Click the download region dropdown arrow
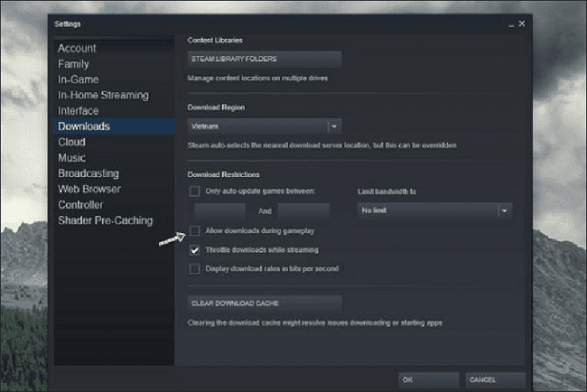This screenshot has width=587, height=392. click(x=334, y=126)
